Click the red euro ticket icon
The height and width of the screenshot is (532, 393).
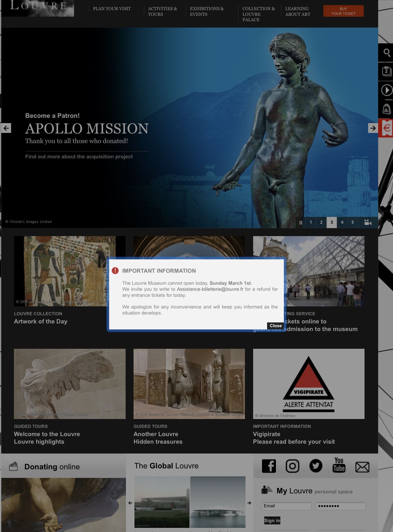(386, 128)
